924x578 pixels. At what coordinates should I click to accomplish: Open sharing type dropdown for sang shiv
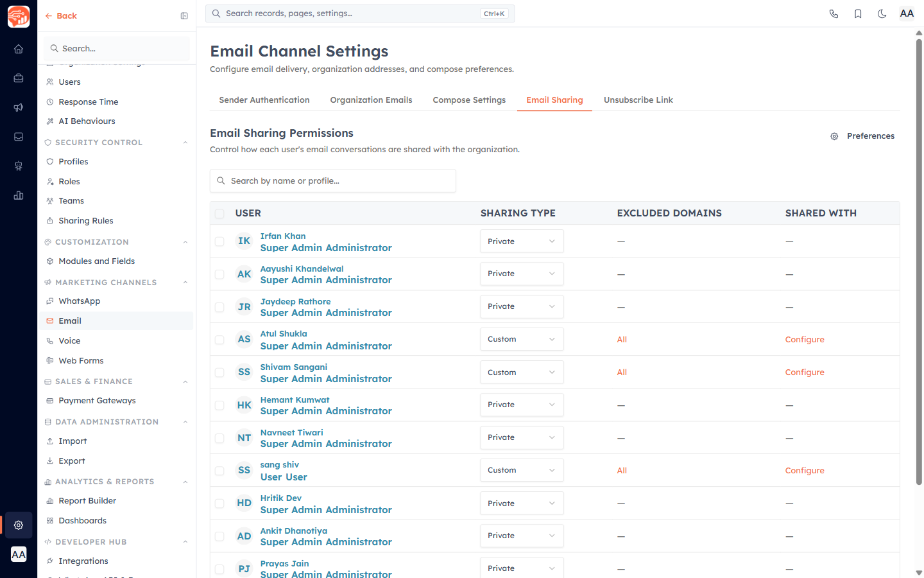click(522, 470)
